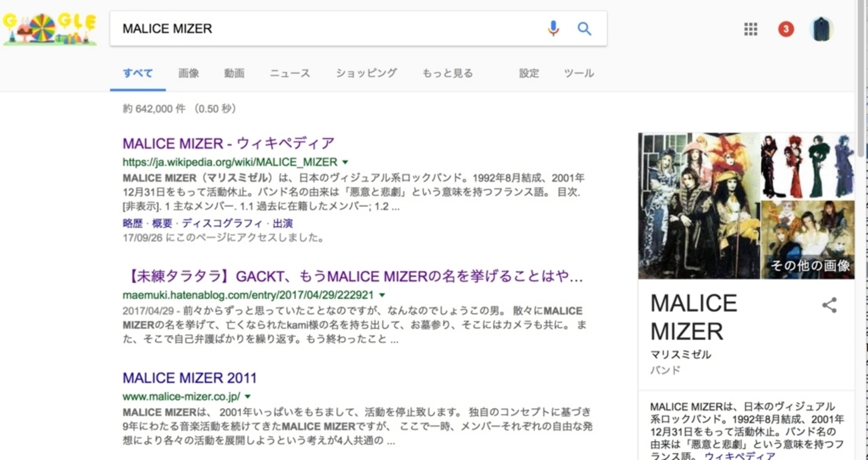The image size is (868, 460).
Task: Click the Google doodle logo
Action: (50, 29)
